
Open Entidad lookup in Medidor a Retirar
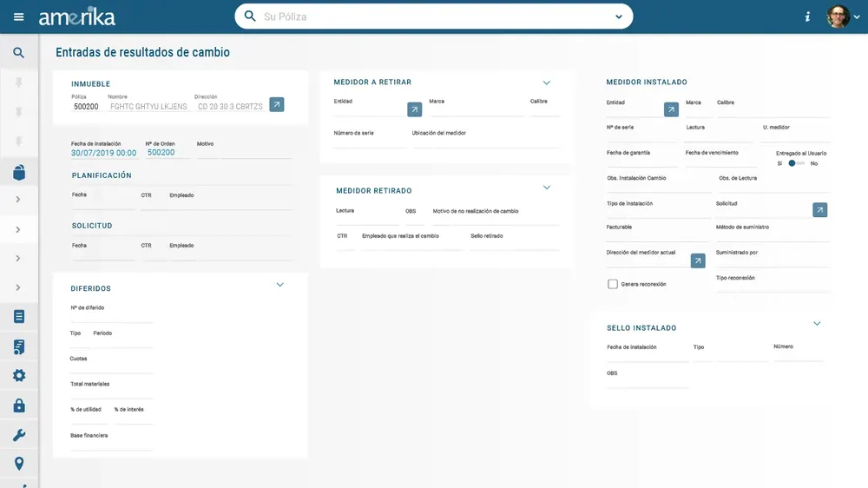pos(415,109)
